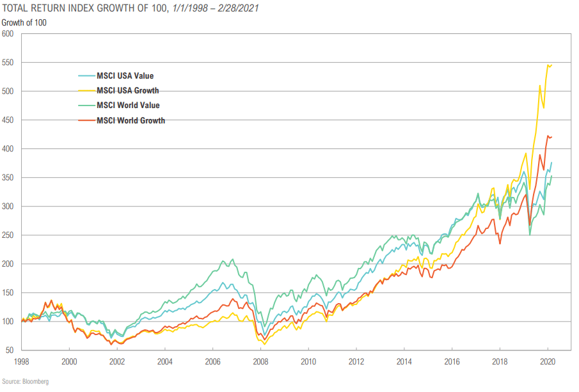579x392 pixels.
Task: Select the "2008" x-axis year label
Action: pos(260,362)
